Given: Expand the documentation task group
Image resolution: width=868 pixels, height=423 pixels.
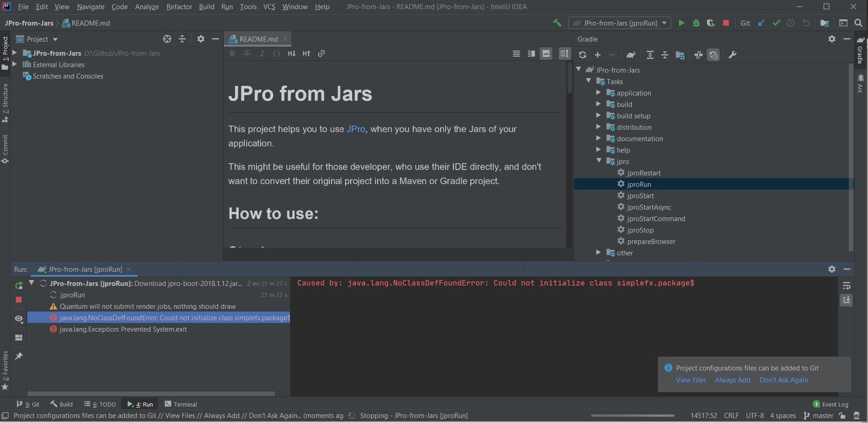Looking at the screenshot, I should (599, 138).
